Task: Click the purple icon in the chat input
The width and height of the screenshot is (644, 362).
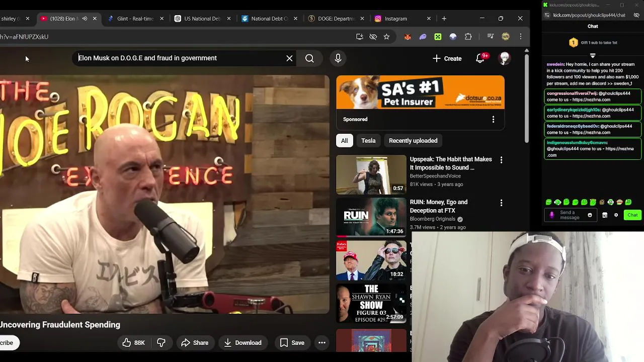Action: (552, 215)
